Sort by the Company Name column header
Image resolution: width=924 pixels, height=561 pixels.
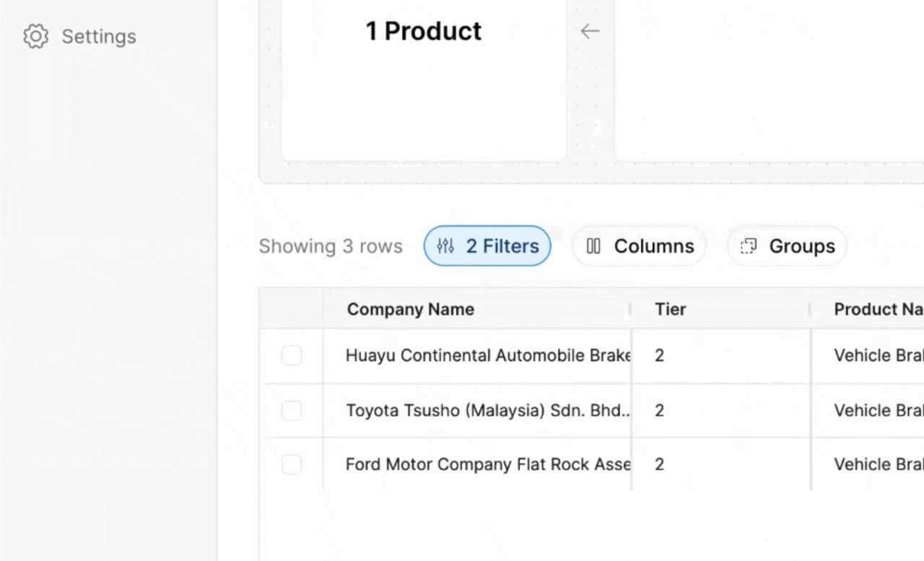coord(410,309)
